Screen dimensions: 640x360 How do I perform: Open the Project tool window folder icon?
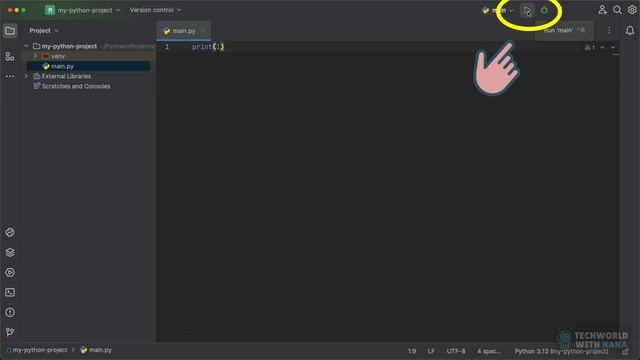[10, 31]
